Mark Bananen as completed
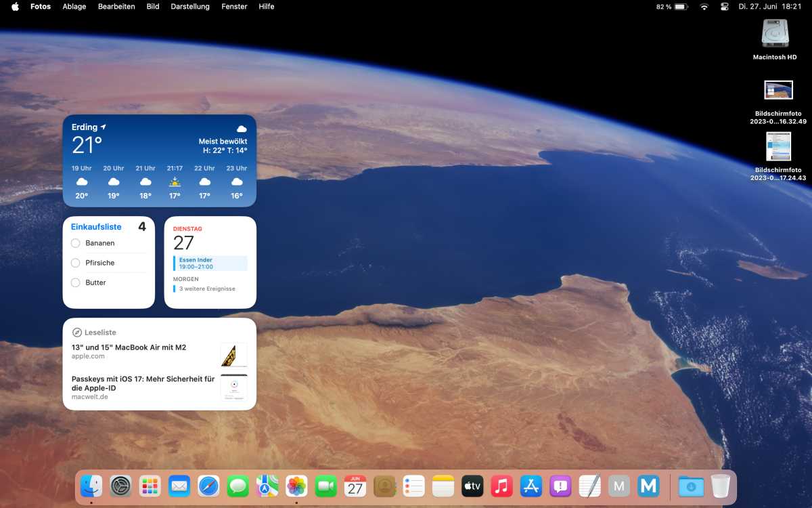Image resolution: width=812 pixels, height=508 pixels. [x=76, y=243]
